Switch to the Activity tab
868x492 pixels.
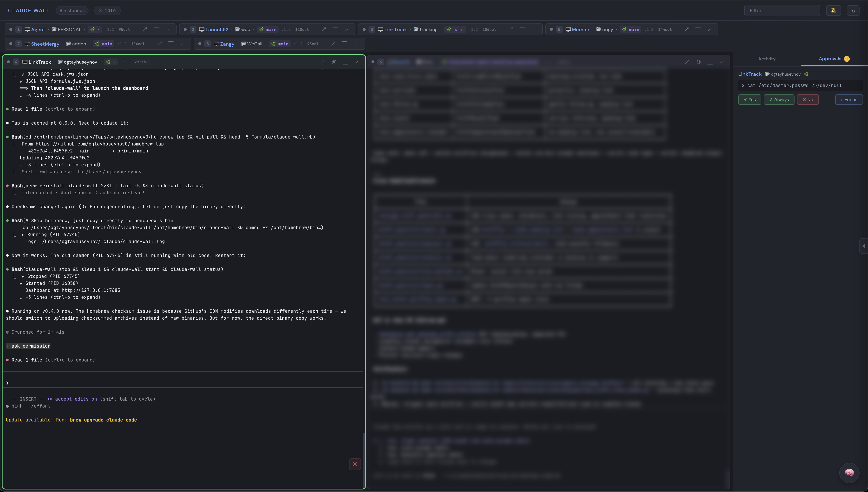click(767, 59)
